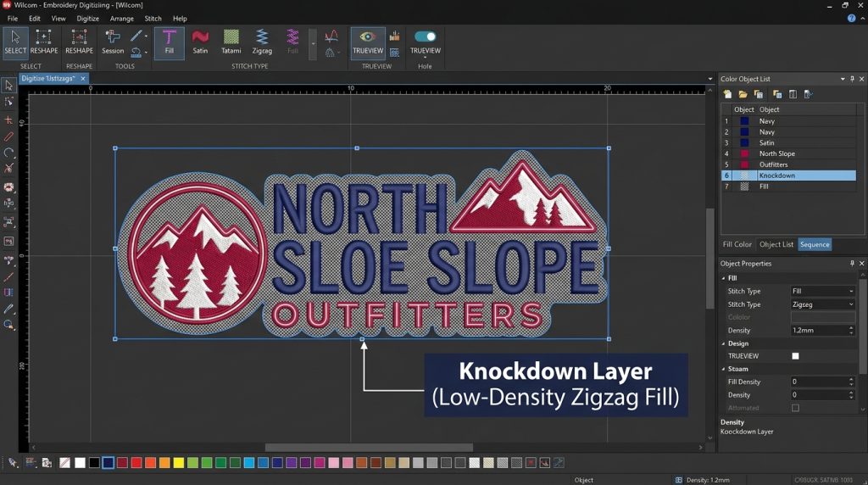The height and width of the screenshot is (485, 868).
Task: Select the Knockdown row in object list
Action: (x=788, y=176)
